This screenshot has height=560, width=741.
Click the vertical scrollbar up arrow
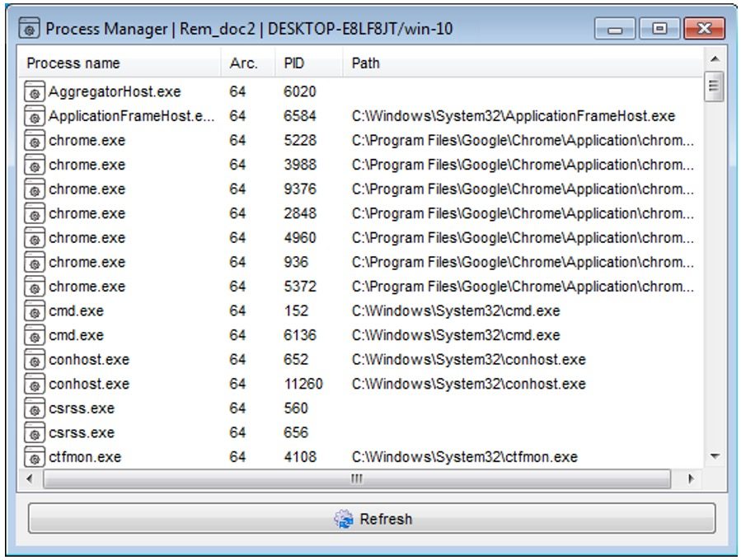pyautogui.click(x=714, y=58)
